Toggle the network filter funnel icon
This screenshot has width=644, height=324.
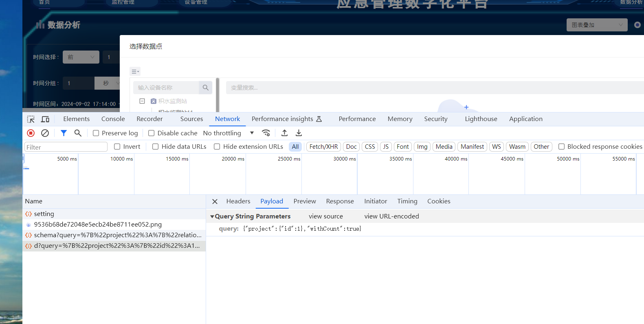tap(64, 133)
